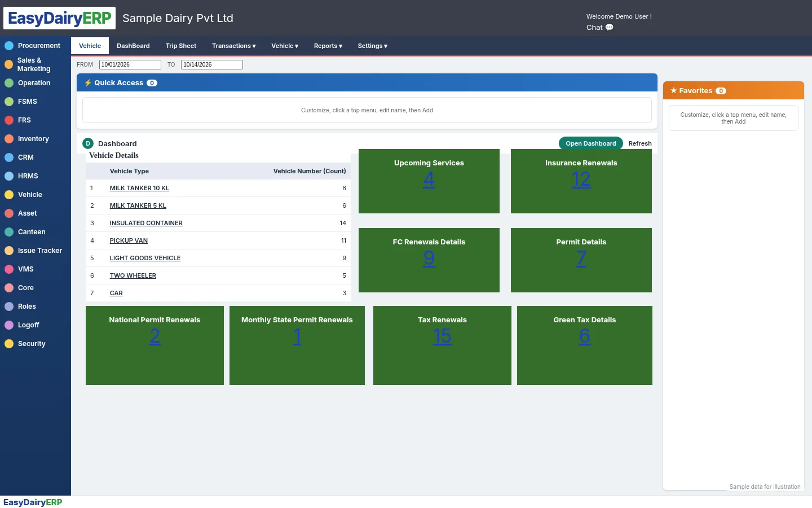This screenshot has width=812, height=508.
Task: Click the Canteen sidebar circle icon
Action: point(9,232)
